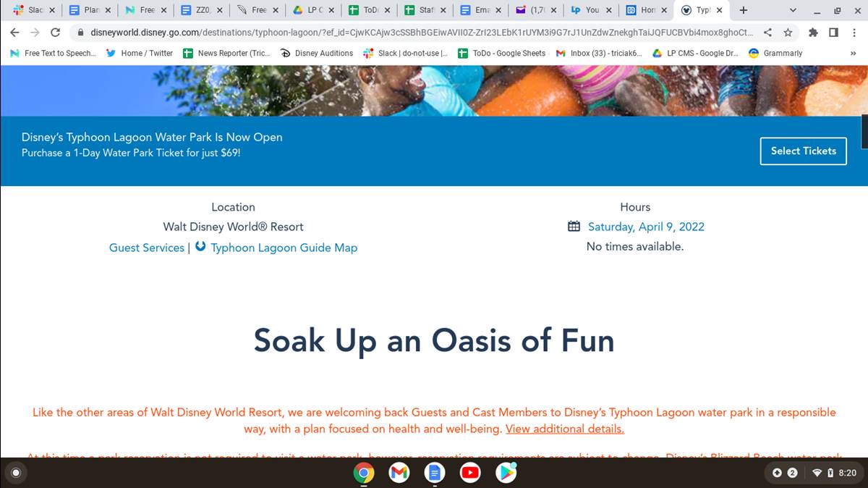Open the Disney Auditions bookmark

(x=317, y=53)
